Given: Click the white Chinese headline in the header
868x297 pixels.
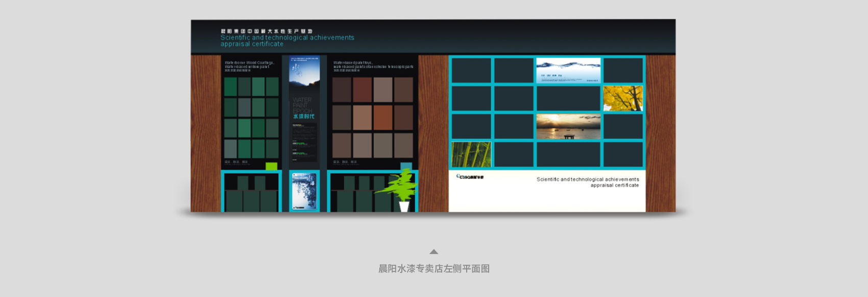Looking at the screenshot, I should (267, 31).
